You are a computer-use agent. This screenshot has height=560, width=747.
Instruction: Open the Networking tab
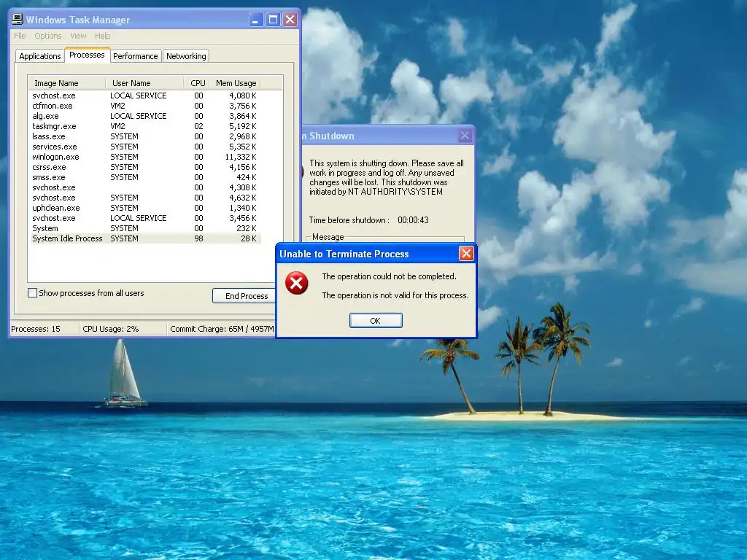click(x=186, y=56)
